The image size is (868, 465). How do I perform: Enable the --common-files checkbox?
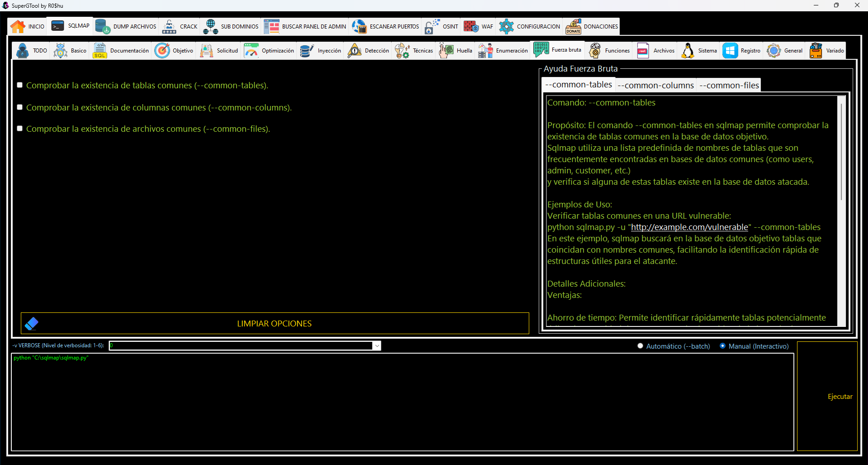click(20, 129)
